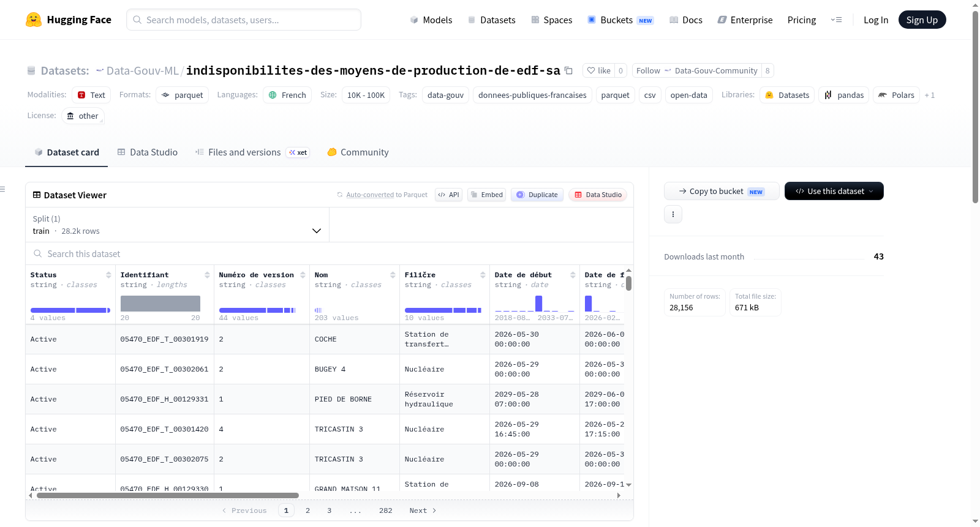Click the donnees-publiques-francaises tag

(x=532, y=95)
